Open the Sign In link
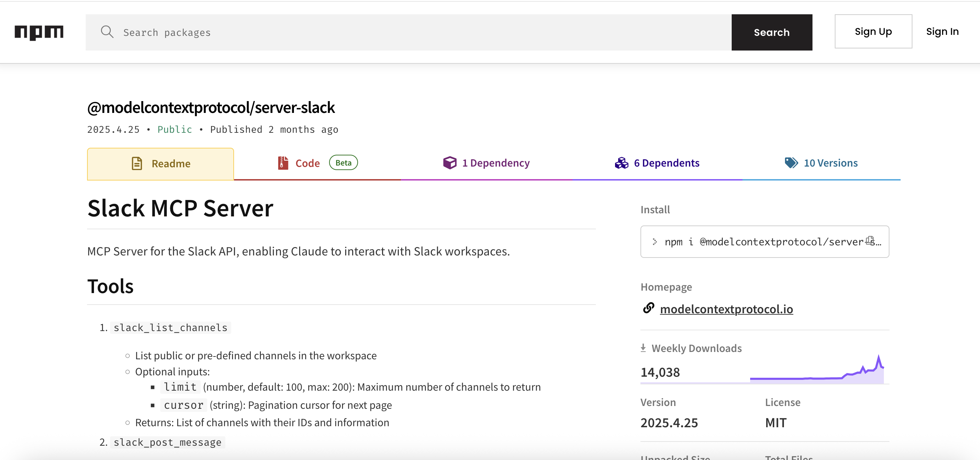This screenshot has width=980, height=460. (942, 32)
